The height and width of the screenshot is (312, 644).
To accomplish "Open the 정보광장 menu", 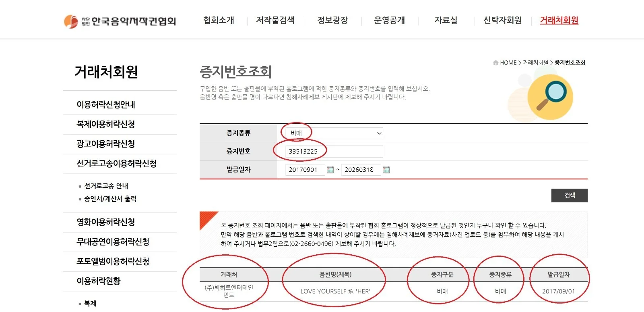I will click(332, 20).
